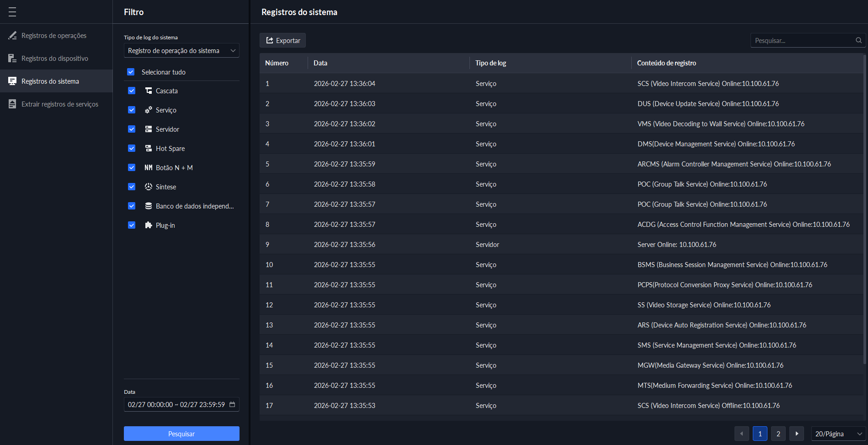Screen dimensions: 868x445
Task: Expand the 20/Página page size dropdown
Action: point(838,434)
